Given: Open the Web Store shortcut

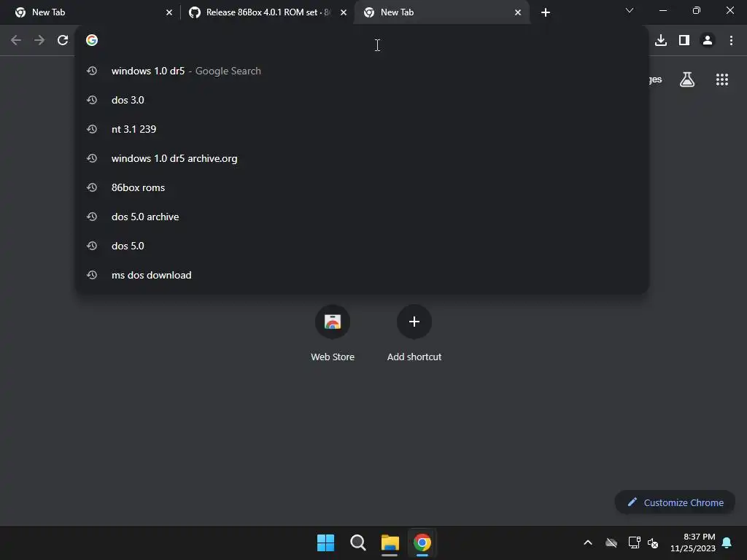Looking at the screenshot, I should (x=333, y=333).
